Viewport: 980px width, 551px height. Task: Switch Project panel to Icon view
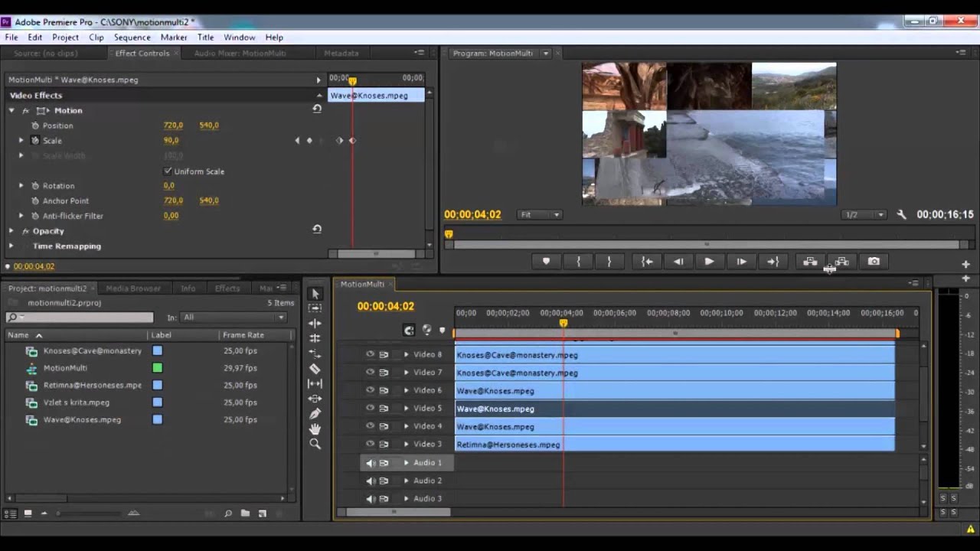[x=28, y=514]
